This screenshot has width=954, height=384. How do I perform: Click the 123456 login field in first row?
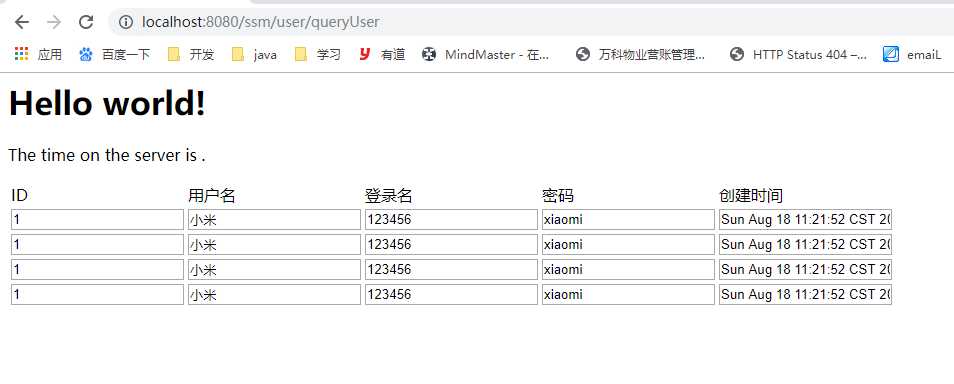tap(451, 220)
